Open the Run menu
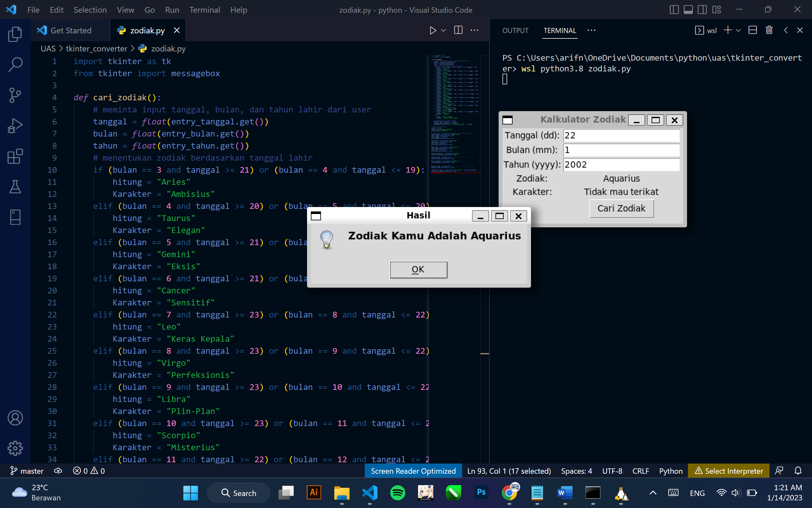 tap(172, 10)
